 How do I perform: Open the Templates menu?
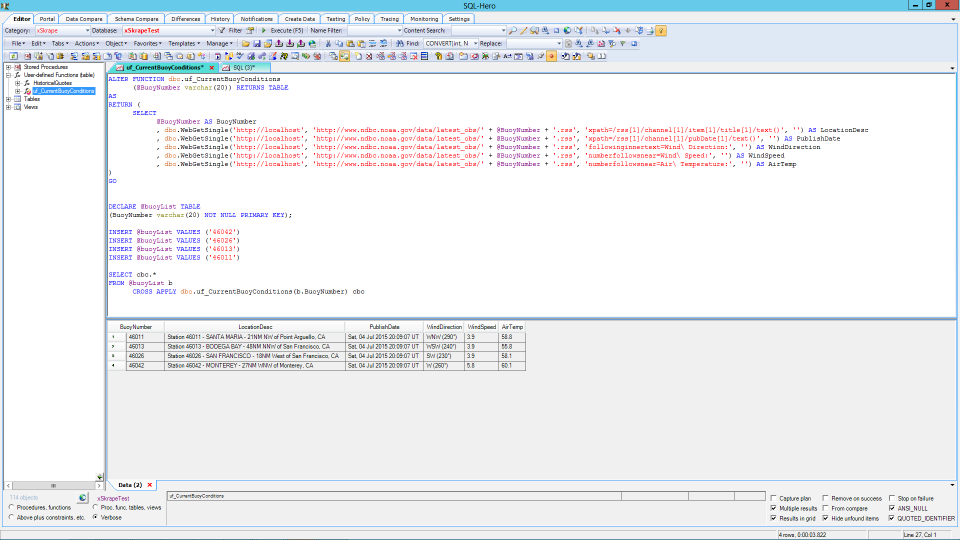[184, 43]
